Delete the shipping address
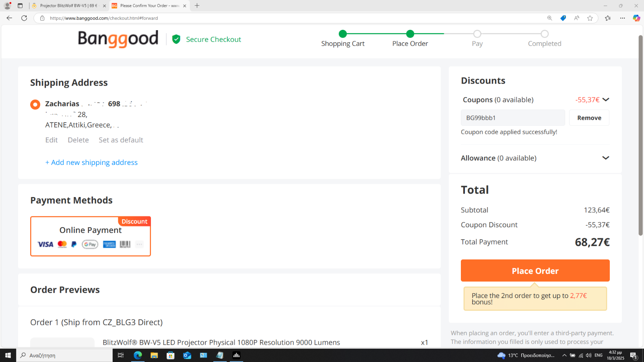 (78, 140)
